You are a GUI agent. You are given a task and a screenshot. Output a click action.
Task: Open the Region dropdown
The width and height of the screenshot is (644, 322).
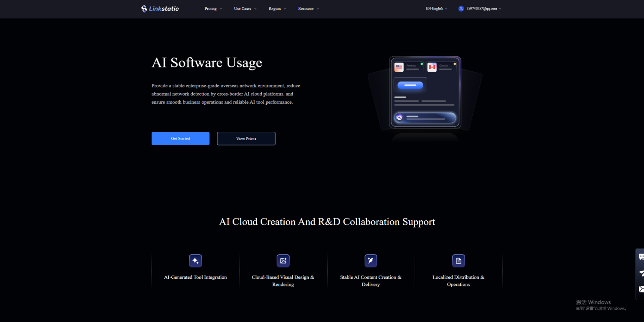pyautogui.click(x=277, y=9)
